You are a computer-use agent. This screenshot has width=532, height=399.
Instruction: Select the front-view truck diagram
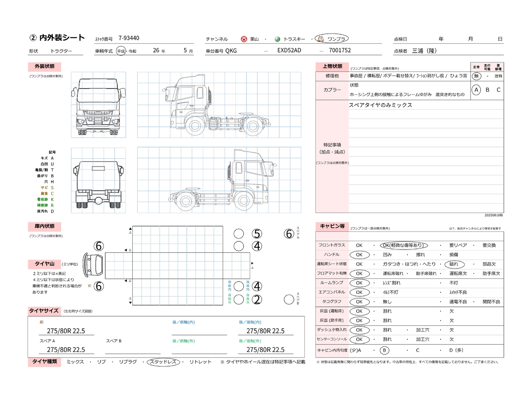point(99,105)
